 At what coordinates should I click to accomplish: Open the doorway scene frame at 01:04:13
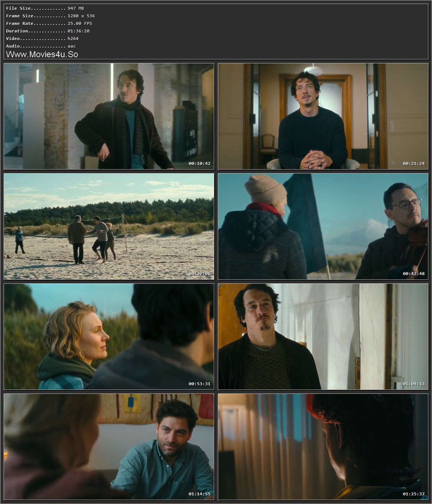click(x=322, y=336)
